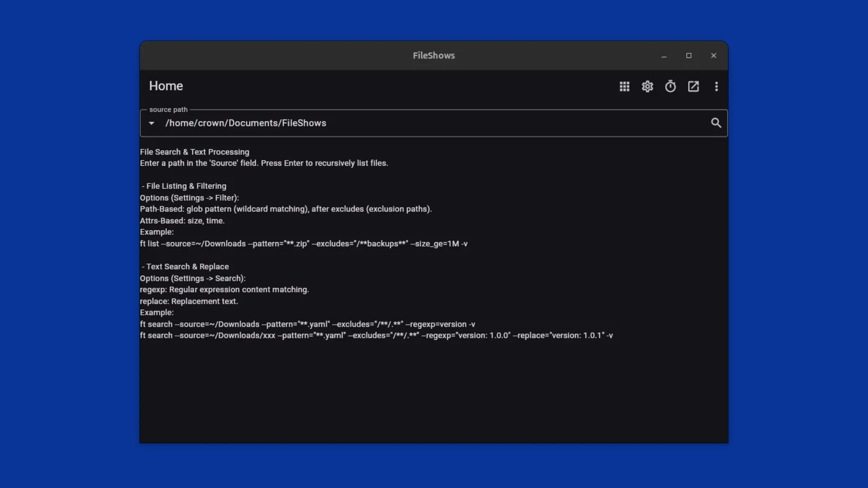Click the launch icon left of the overflow menu

(693, 86)
